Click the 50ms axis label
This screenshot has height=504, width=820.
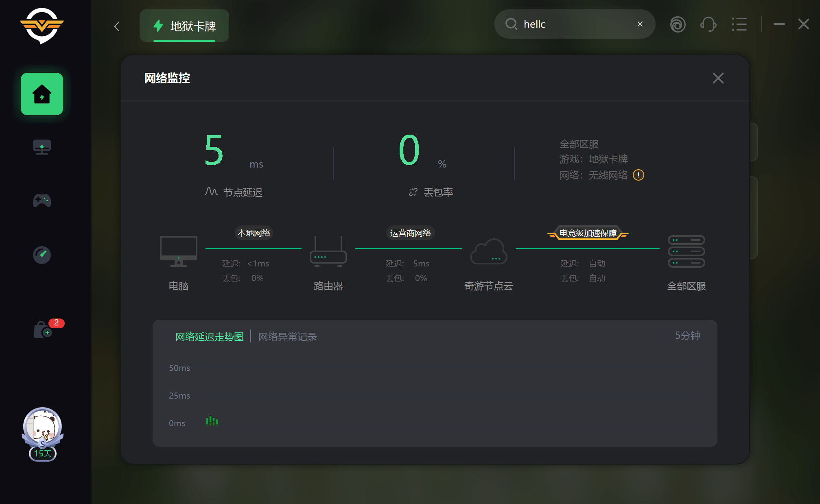coord(179,368)
